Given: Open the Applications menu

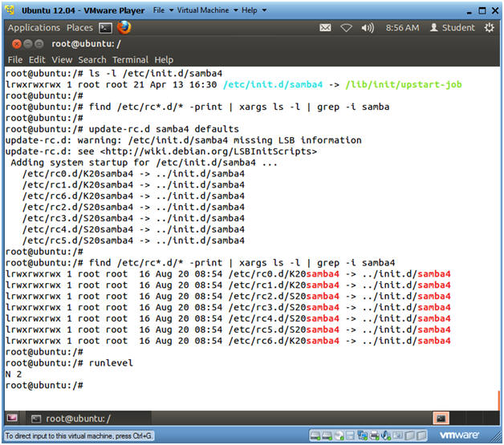Looking at the screenshot, I should 34,27.
